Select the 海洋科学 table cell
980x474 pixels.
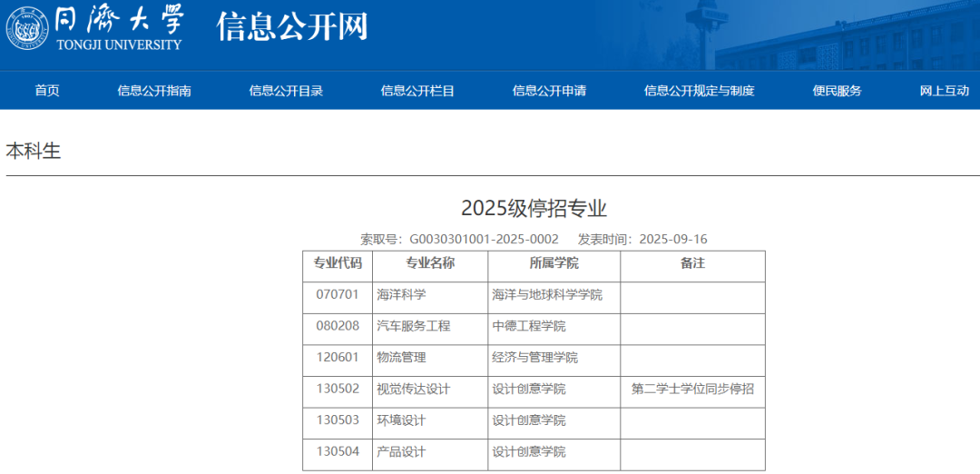[401, 295]
